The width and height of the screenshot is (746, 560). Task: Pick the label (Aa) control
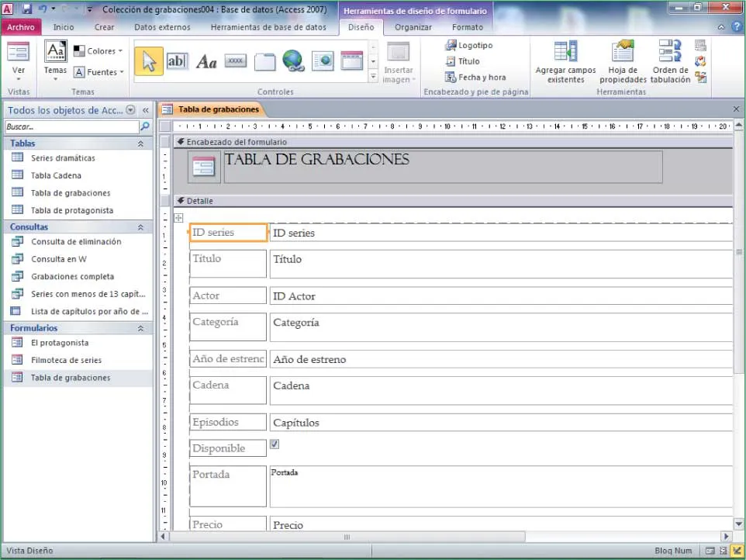206,61
